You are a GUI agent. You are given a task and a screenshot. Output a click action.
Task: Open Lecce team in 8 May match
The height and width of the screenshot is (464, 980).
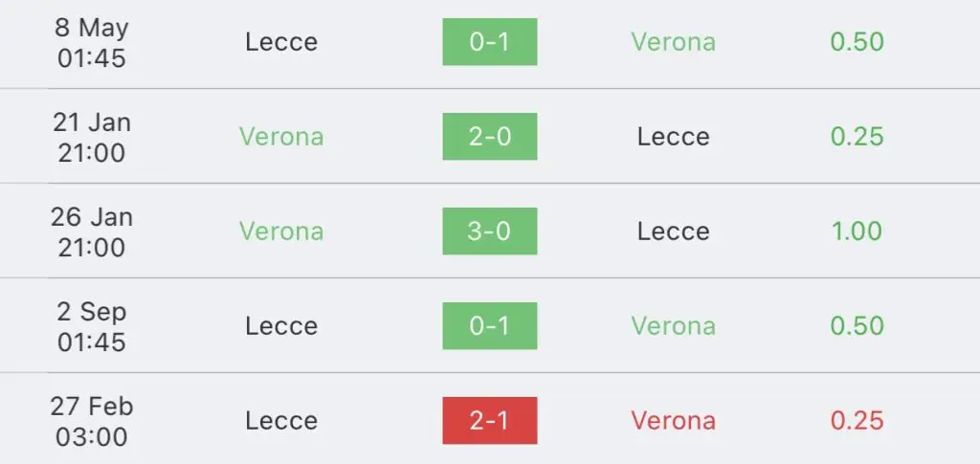point(281,42)
